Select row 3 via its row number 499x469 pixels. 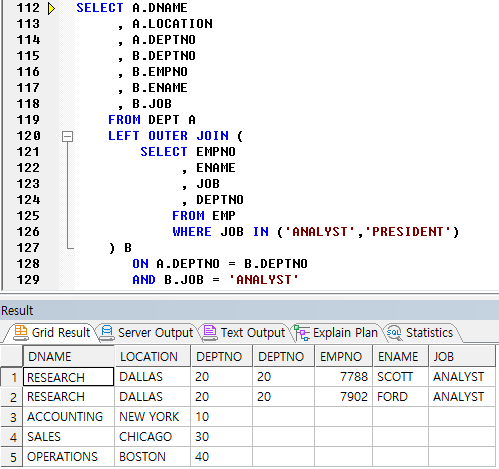coord(12,417)
